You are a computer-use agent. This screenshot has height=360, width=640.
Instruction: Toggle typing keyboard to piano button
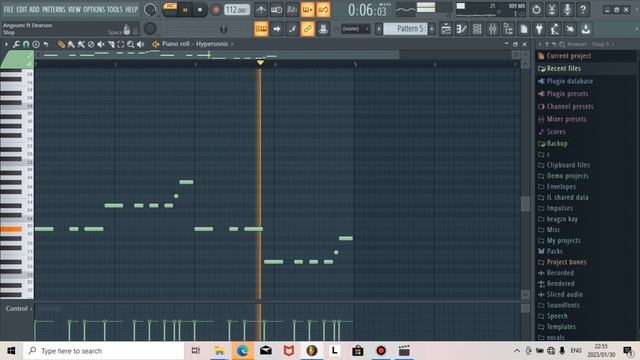261,29
